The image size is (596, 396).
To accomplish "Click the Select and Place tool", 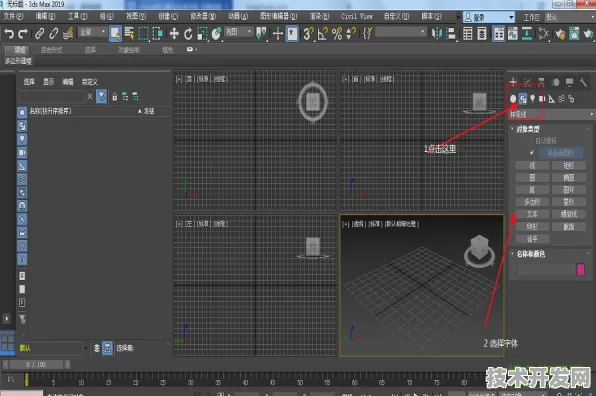I will pyautogui.click(x=216, y=34).
